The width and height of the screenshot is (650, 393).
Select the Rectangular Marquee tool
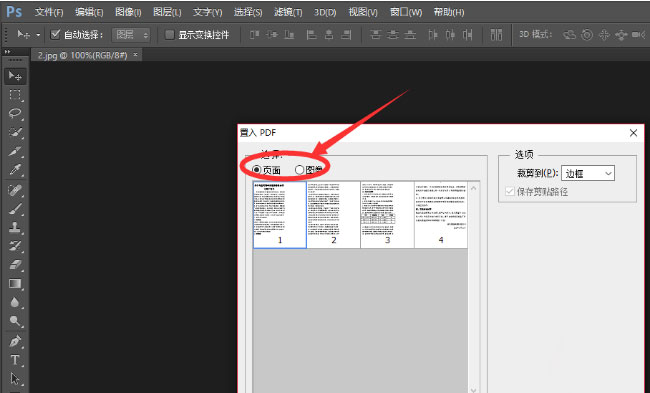coord(15,95)
